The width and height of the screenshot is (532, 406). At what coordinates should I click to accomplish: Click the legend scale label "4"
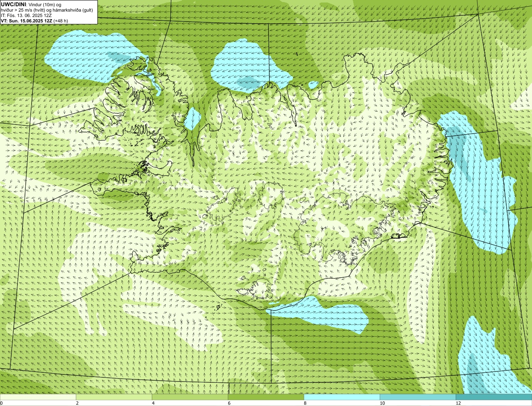tap(153, 403)
